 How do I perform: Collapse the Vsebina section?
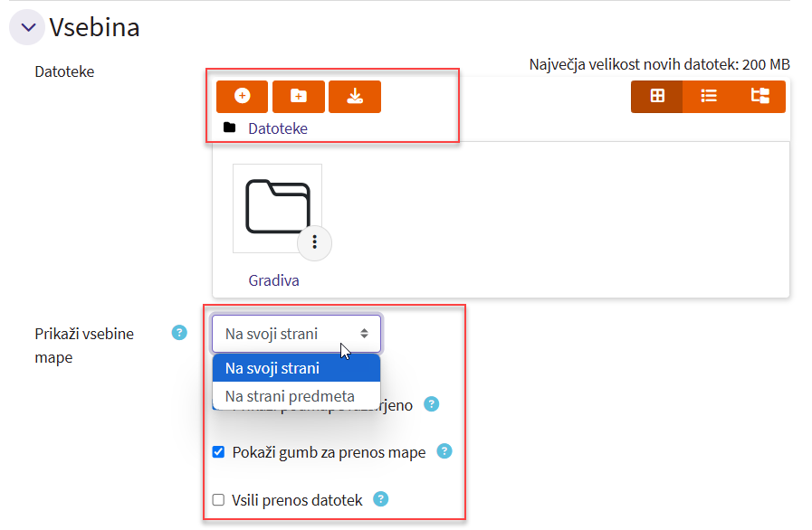tap(26, 27)
